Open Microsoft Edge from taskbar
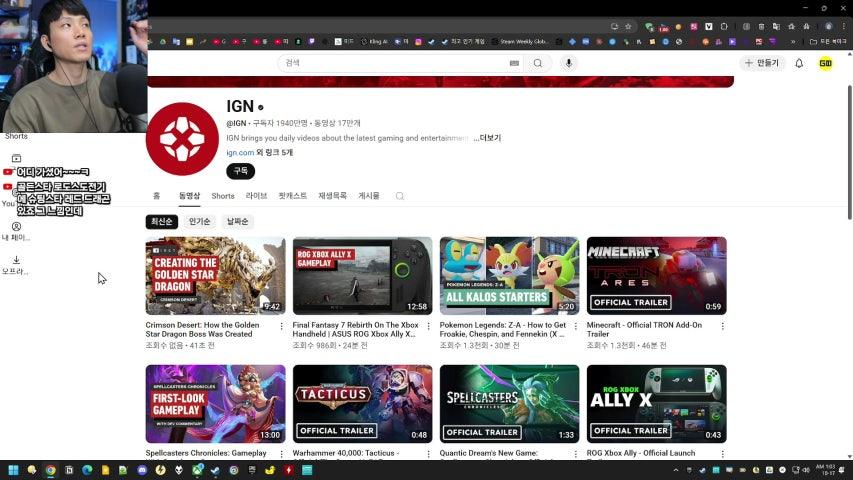The width and height of the screenshot is (853, 480). tap(87, 470)
